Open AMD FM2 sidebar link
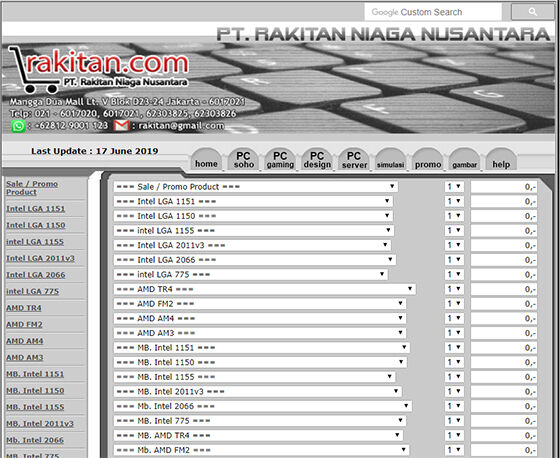 (x=24, y=324)
